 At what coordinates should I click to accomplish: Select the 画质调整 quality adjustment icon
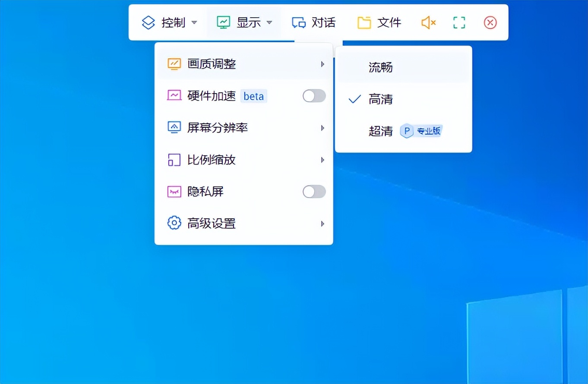[174, 63]
